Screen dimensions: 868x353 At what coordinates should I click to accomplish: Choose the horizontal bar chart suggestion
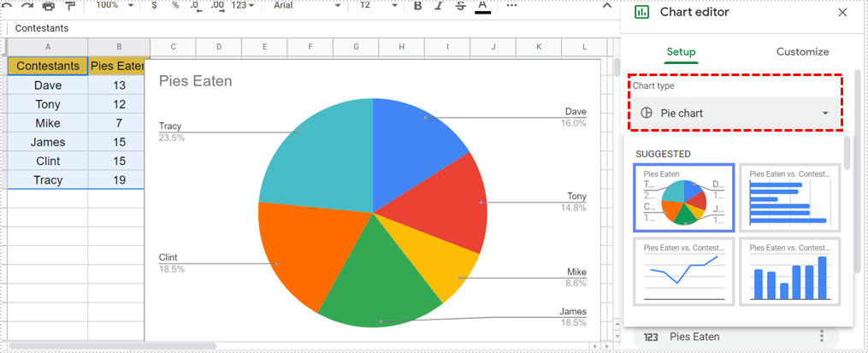(789, 197)
